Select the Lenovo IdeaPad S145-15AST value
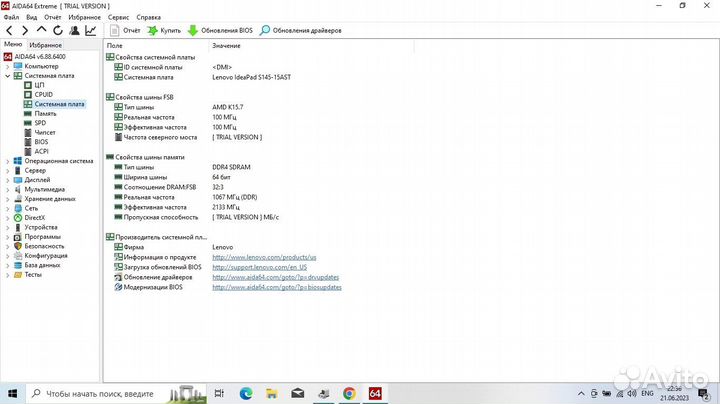Viewport: 720px width, 404px height. click(251, 77)
